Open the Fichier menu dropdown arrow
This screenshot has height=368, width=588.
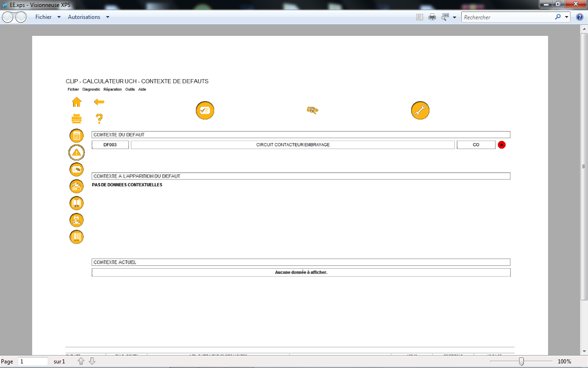(59, 17)
